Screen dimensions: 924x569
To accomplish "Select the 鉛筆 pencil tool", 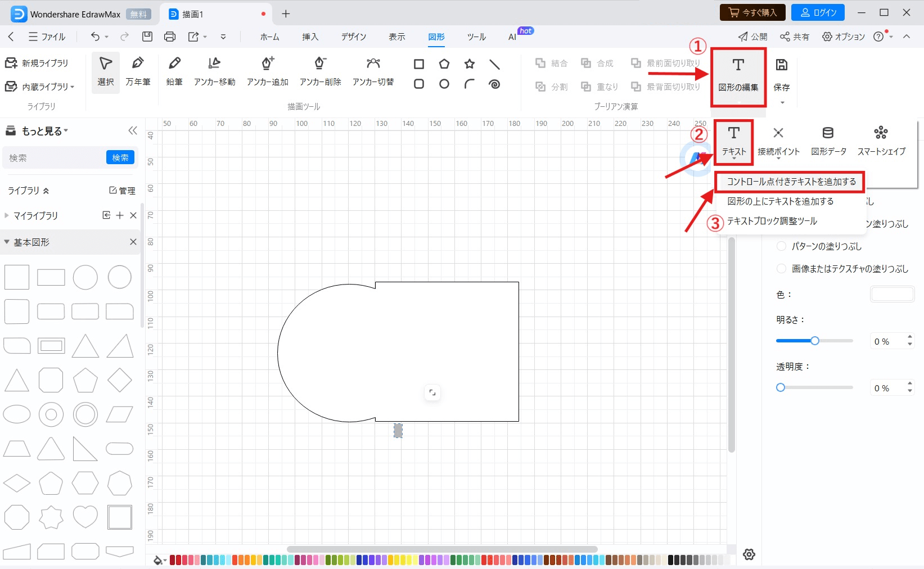I will [x=174, y=72].
